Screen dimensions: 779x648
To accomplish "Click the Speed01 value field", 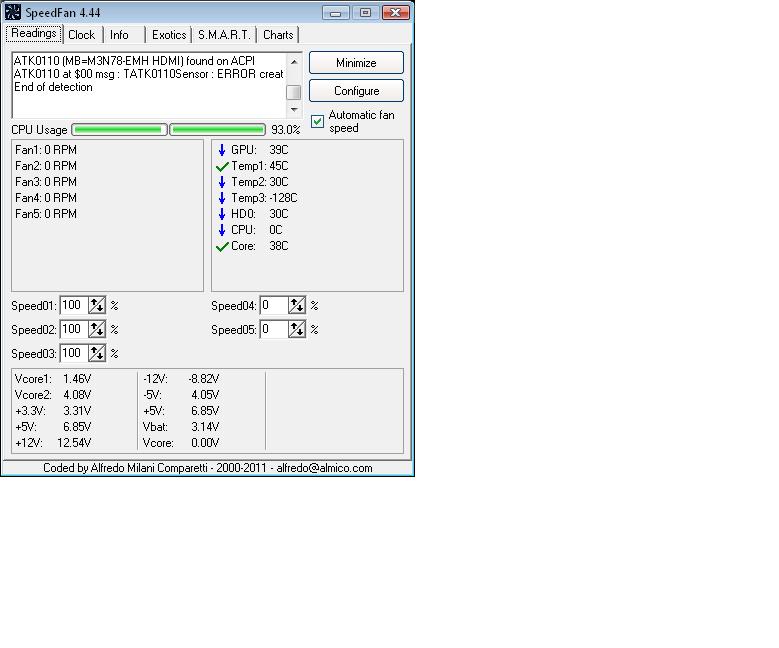I will pyautogui.click(x=74, y=305).
